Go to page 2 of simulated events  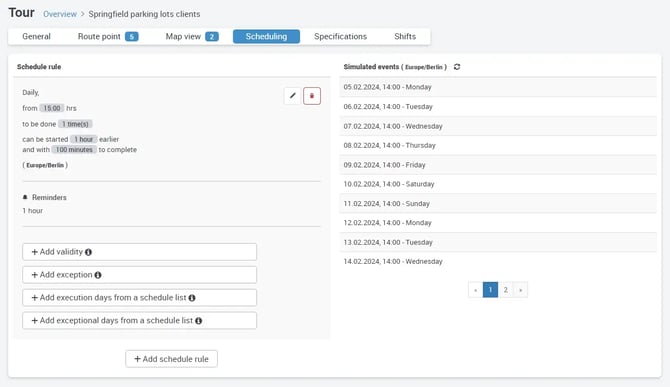[505, 290]
